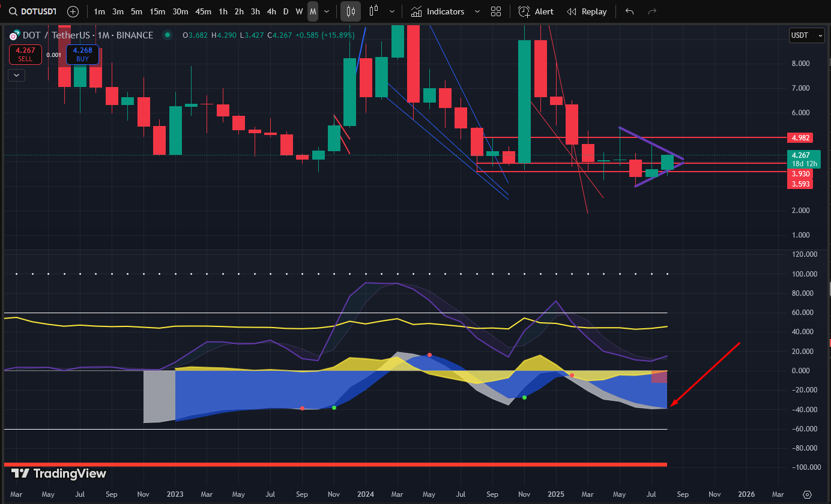Click the redo arrow icon
Viewport: 831px width, 504px height.
point(652,11)
